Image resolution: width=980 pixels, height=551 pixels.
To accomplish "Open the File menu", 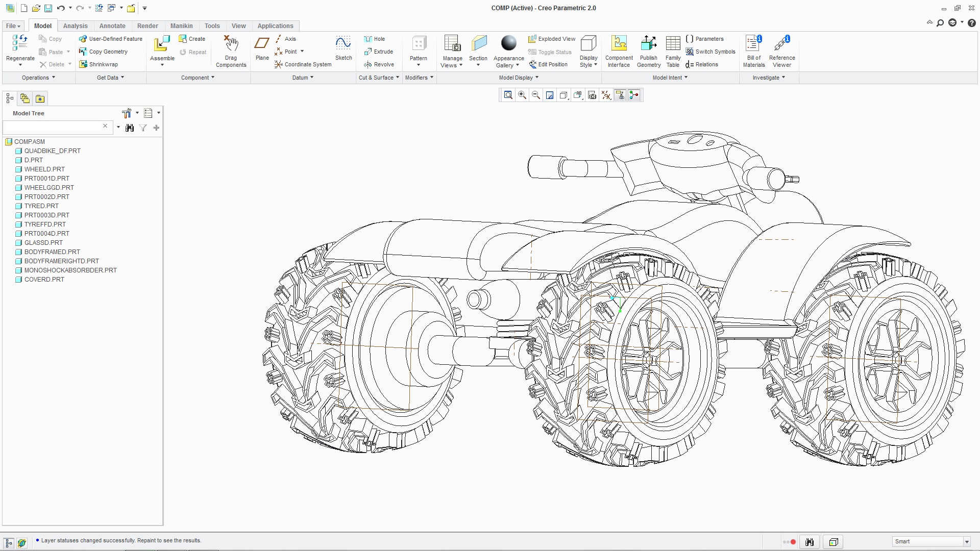I will (x=13, y=26).
